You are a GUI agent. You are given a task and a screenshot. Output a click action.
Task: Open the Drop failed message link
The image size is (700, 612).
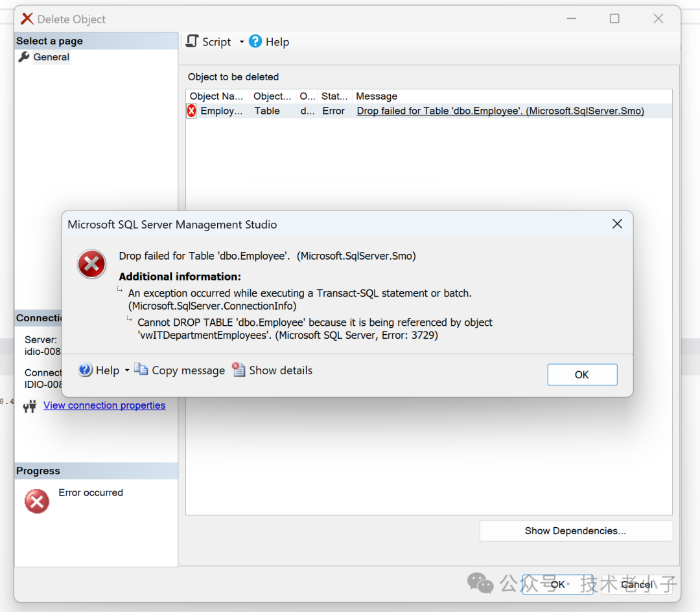pos(500,111)
